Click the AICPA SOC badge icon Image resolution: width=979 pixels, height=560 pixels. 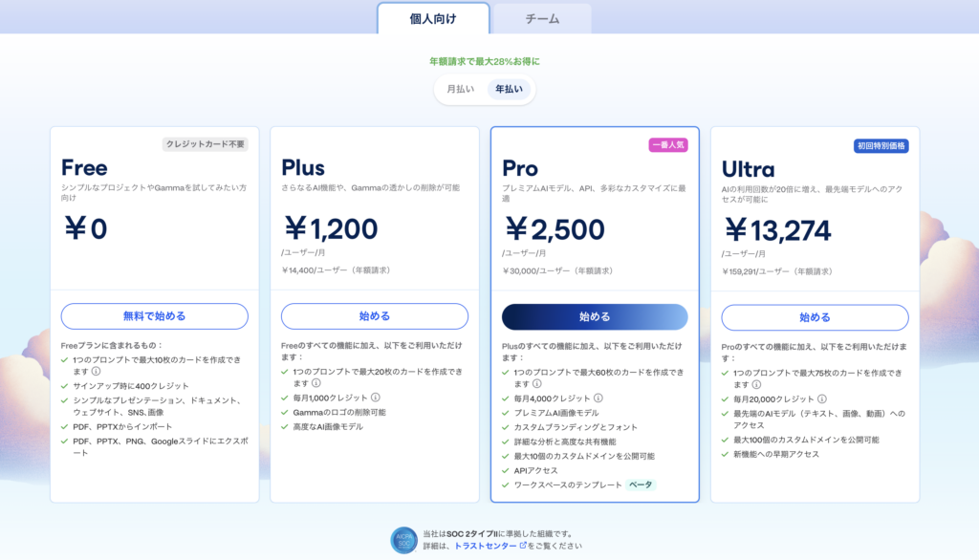click(403, 540)
